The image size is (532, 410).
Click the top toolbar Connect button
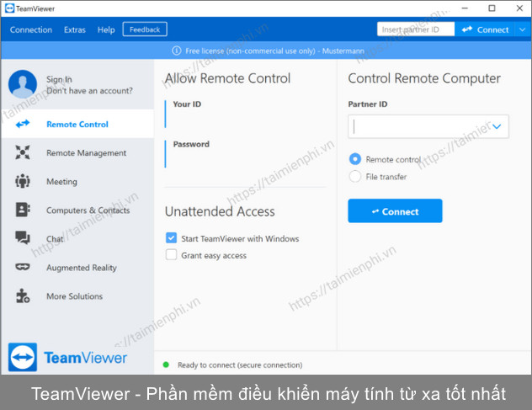click(485, 29)
